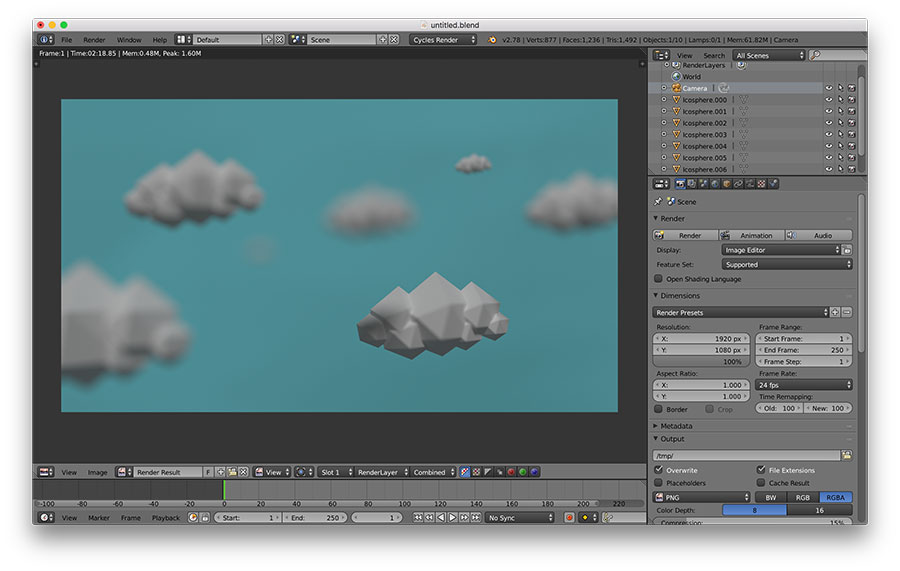Delete the Scene with X icon

pos(394,40)
